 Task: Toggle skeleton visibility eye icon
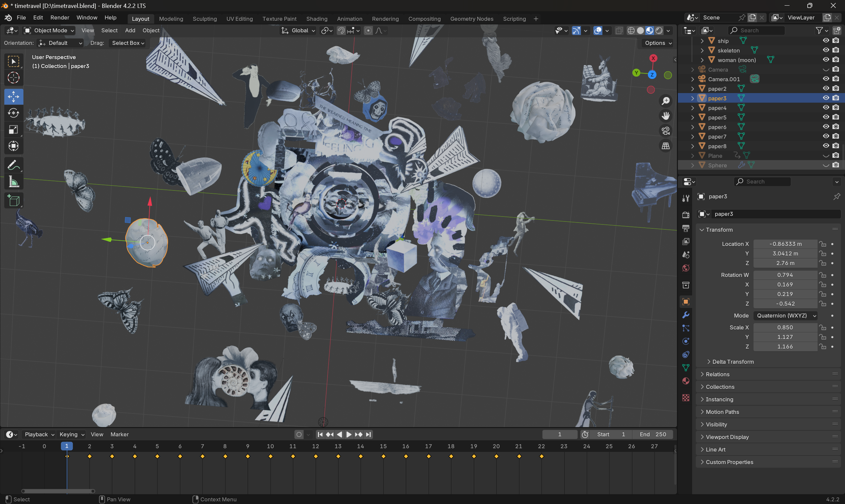click(826, 50)
